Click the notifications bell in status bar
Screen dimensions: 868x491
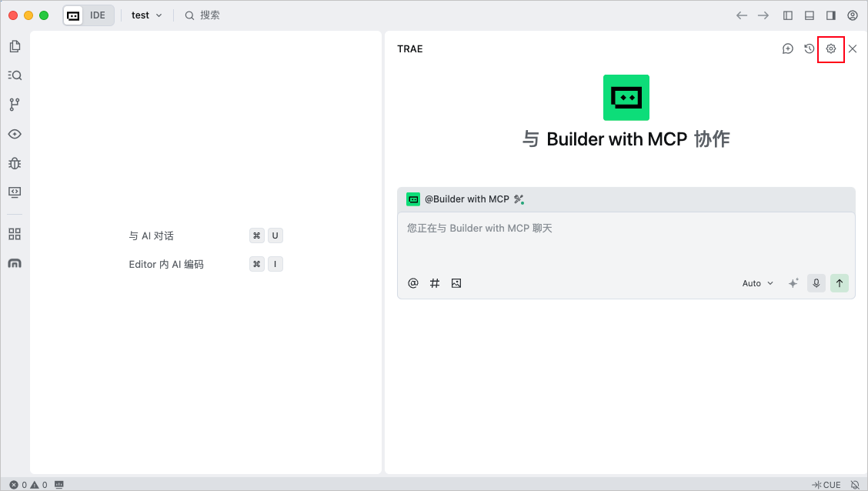[x=855, y=485]
